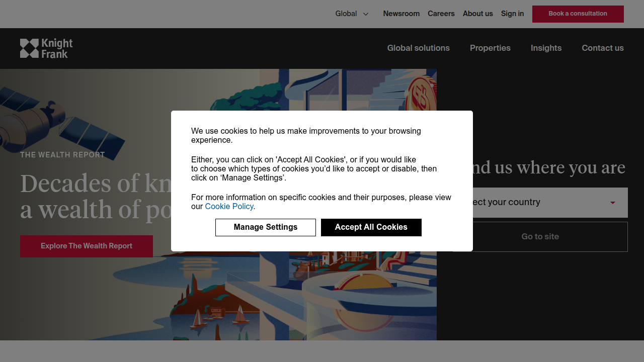Click Manage Settings in cookie dialog
The width and height of the screenshot is (644, 362).
click(266, 227)
